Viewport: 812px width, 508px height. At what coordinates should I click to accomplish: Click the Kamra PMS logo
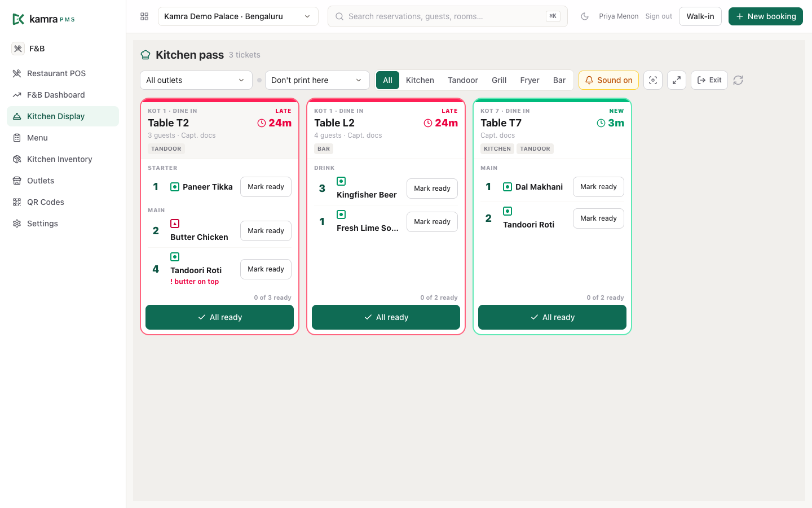point(43,19)
